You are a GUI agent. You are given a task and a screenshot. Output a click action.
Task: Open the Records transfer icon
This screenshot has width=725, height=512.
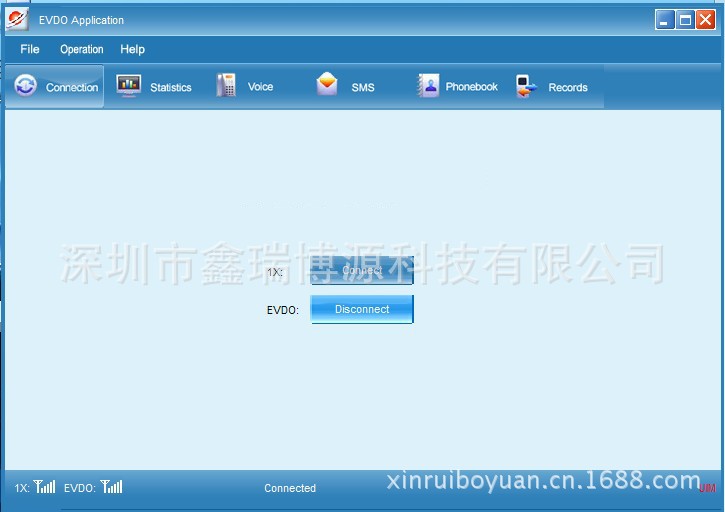[527, 86]
